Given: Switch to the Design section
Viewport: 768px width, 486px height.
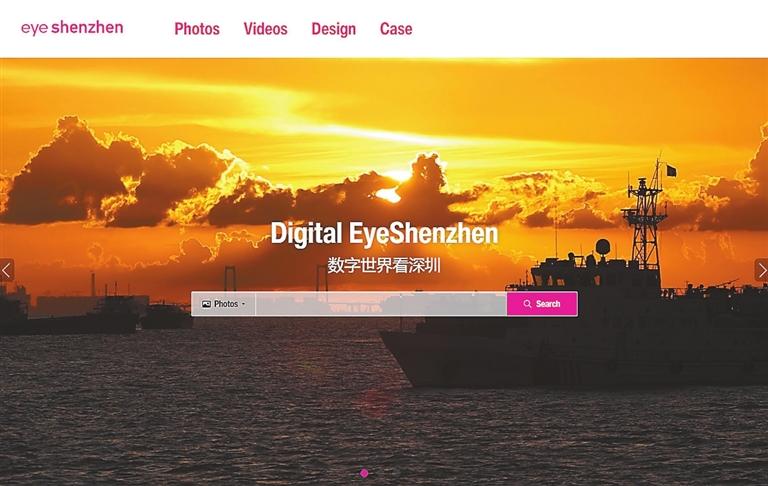Looking at the screenshot, I should [x=334, y=29].
